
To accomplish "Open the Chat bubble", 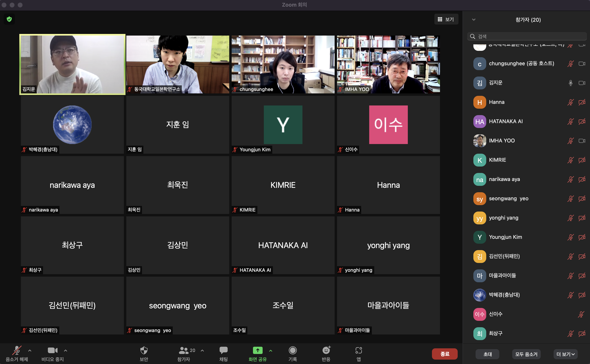I will click(223, 350).
